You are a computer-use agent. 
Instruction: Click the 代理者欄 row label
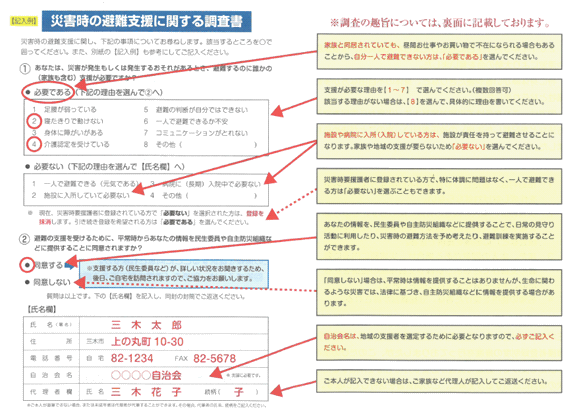pos(51,392)
